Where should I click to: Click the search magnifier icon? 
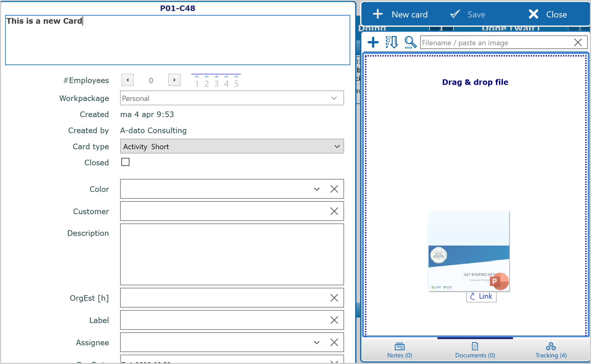point(410,42)
